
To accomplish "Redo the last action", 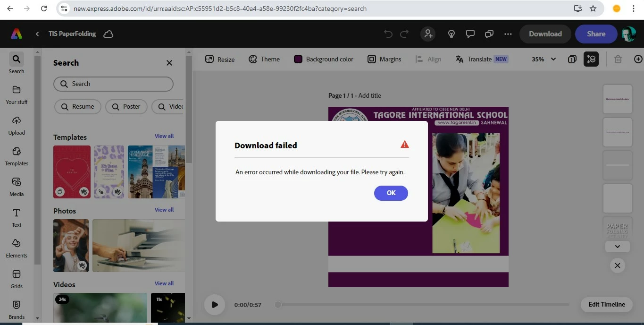I will [x=404, y=34].
